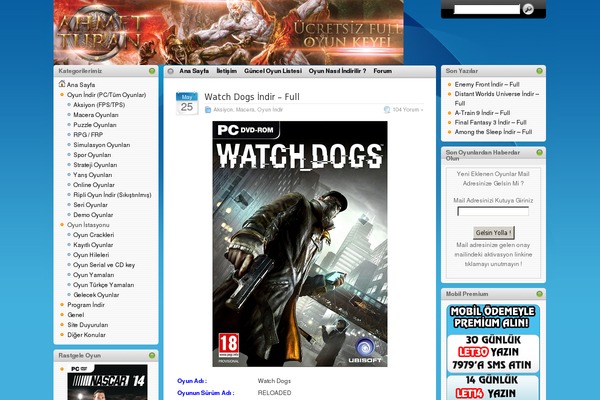Open Oyun İndir (PC/Tüm Oyunlar) category
600x400 pixels.
pyautogui.click(x=106, y=95)
